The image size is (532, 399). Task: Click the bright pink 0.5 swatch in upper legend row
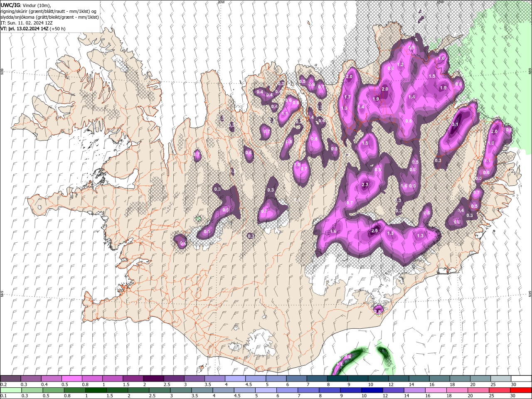[71, 379]
